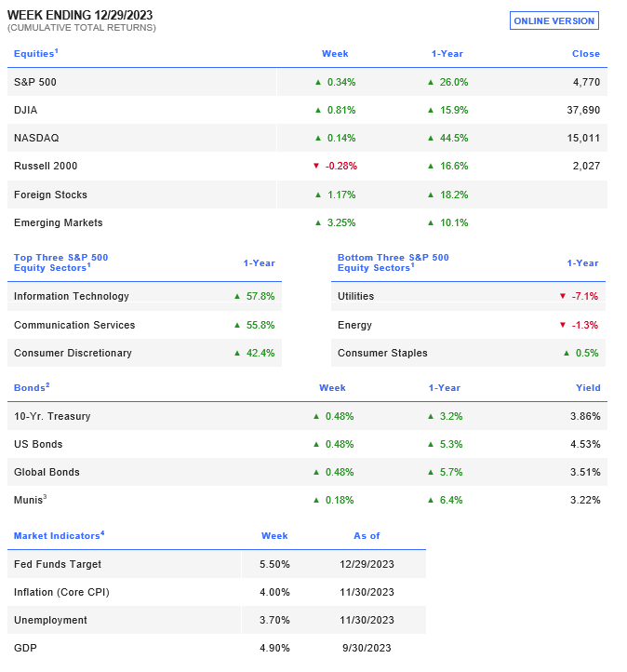Click US Bonds yield 4.53%
Image resolution: width=627 pixels, height=672 pixels.
pyautogui.click(x=585, y=444)
